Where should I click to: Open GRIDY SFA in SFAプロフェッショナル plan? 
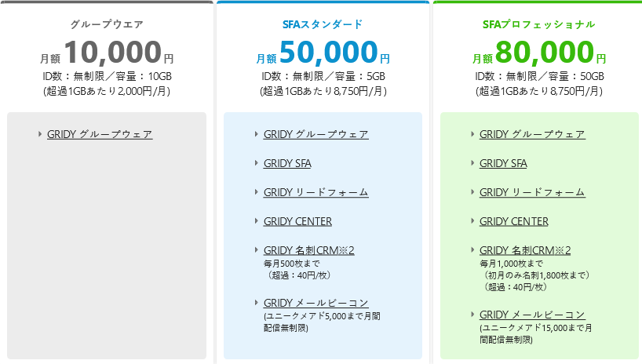(x=503, y=163)
